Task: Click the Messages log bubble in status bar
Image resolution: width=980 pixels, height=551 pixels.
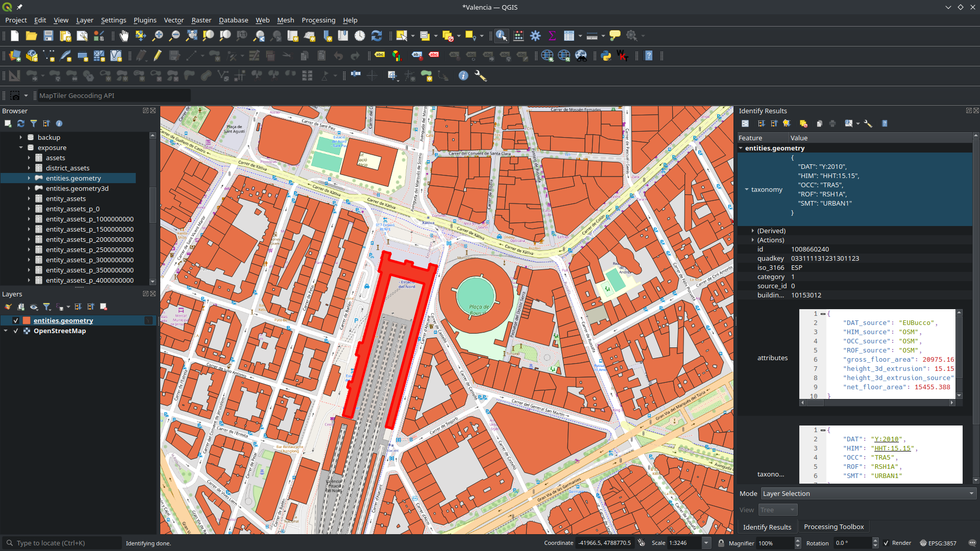Action: (972, 543)
